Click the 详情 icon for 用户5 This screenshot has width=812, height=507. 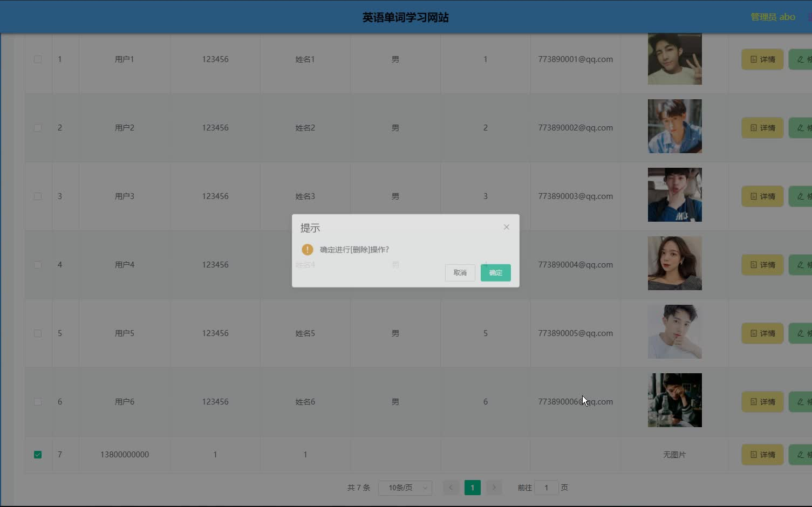(x=762, y=333)
